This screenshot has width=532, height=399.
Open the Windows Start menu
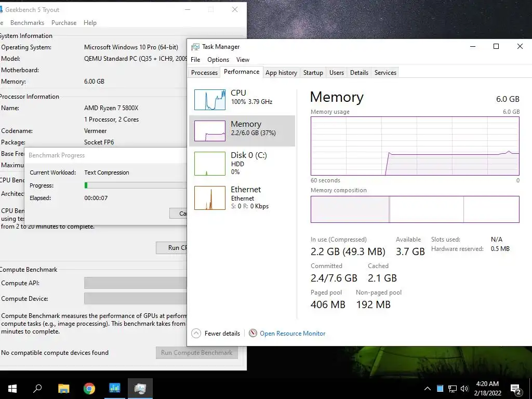(12, 389)
